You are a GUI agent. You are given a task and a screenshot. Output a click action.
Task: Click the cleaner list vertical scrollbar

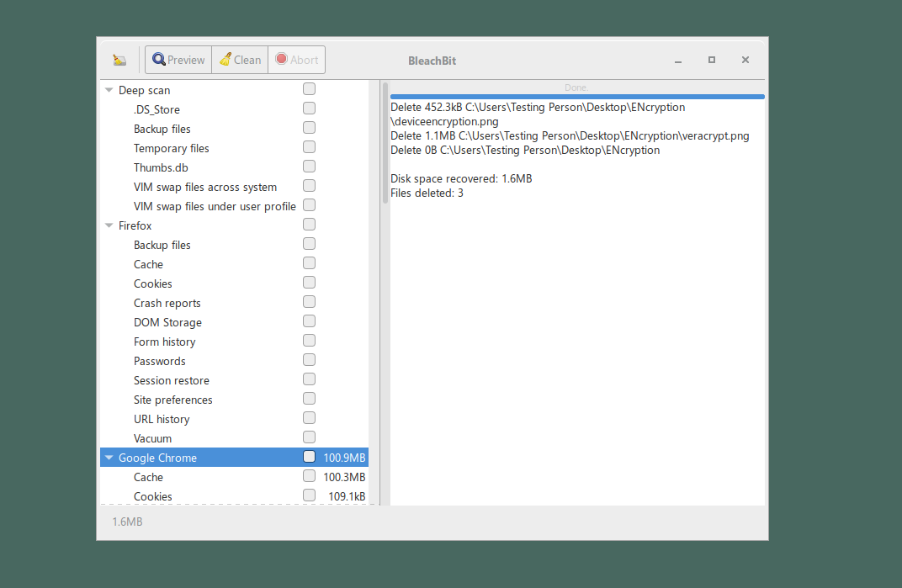point(385,143)
